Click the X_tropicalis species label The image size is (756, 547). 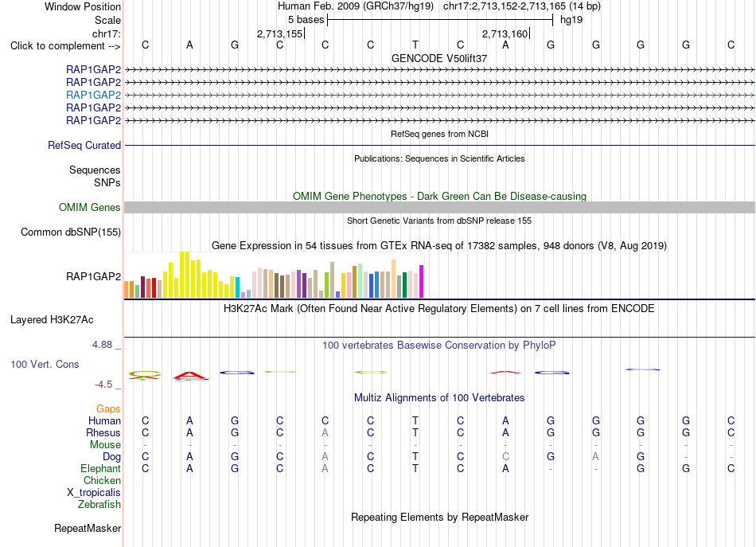tap(94, 493)
